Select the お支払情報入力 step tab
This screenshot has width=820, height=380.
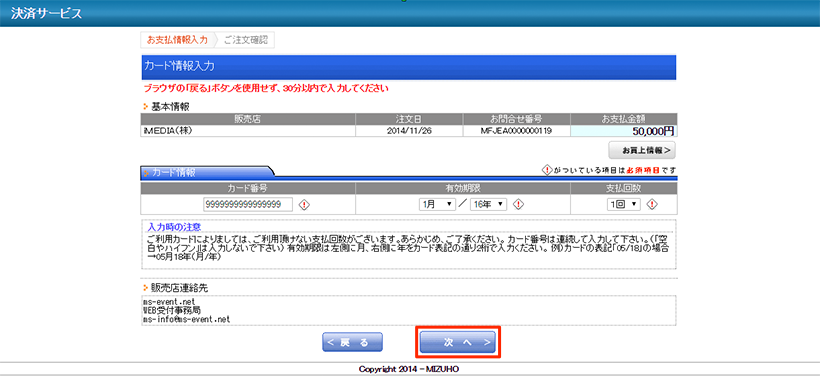pyautogui.click(x=177, y=40)
